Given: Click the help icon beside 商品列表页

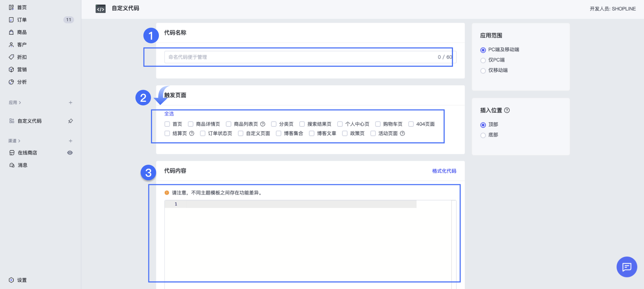Looking at the screenshot, I should pos(263,124).
